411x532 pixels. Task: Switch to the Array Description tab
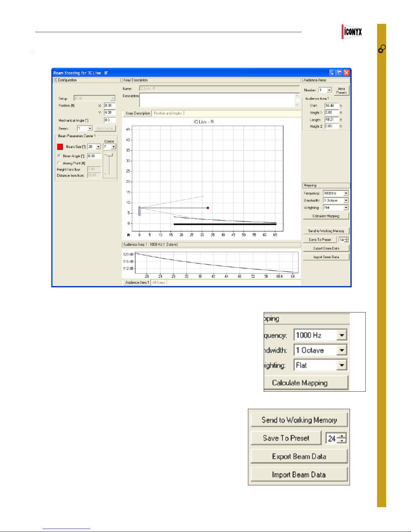point(138,113)
